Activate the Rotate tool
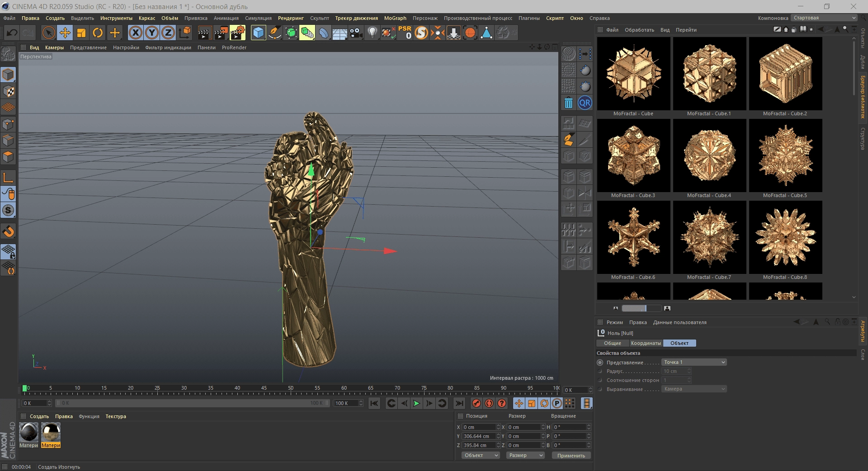868x471 pixels. 98,33
